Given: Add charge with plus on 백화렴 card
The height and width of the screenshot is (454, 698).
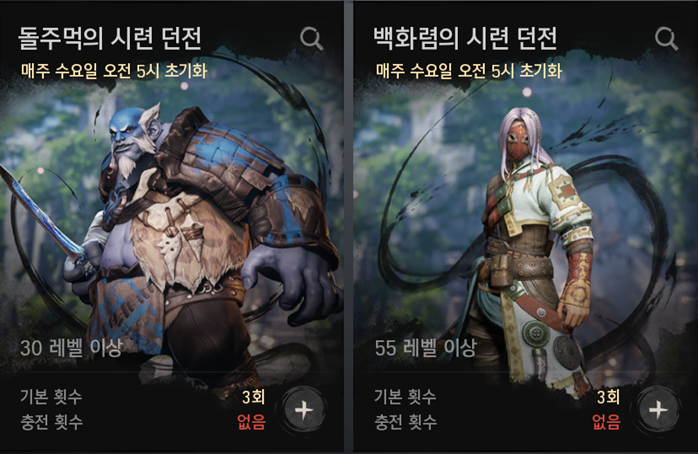Looking at the screenshot, I should click(657, 410).
